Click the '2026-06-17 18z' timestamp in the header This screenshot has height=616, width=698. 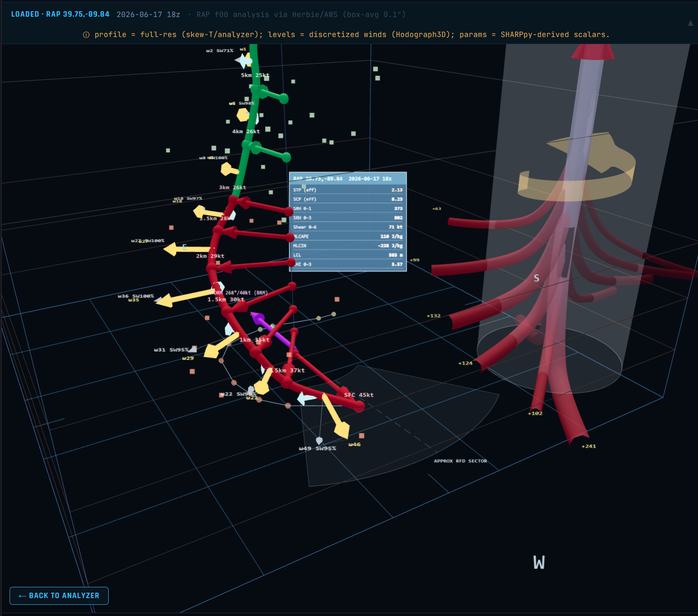click(148, 15)
